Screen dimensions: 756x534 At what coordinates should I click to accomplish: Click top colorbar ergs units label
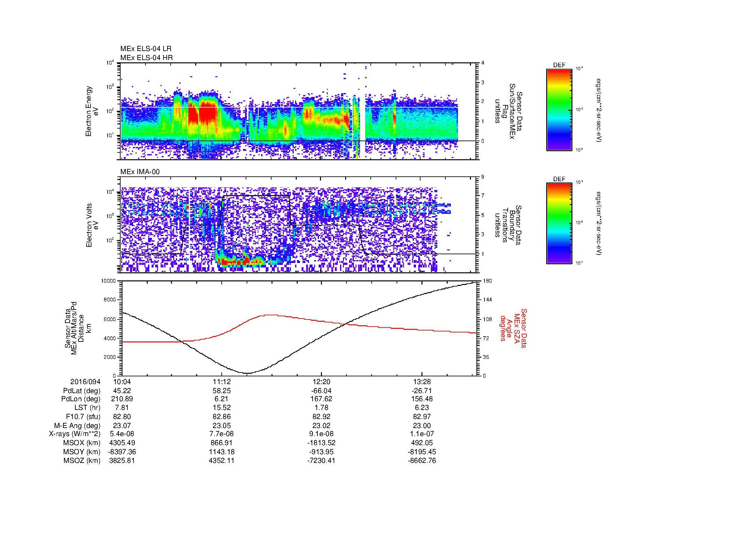point(599,110)
